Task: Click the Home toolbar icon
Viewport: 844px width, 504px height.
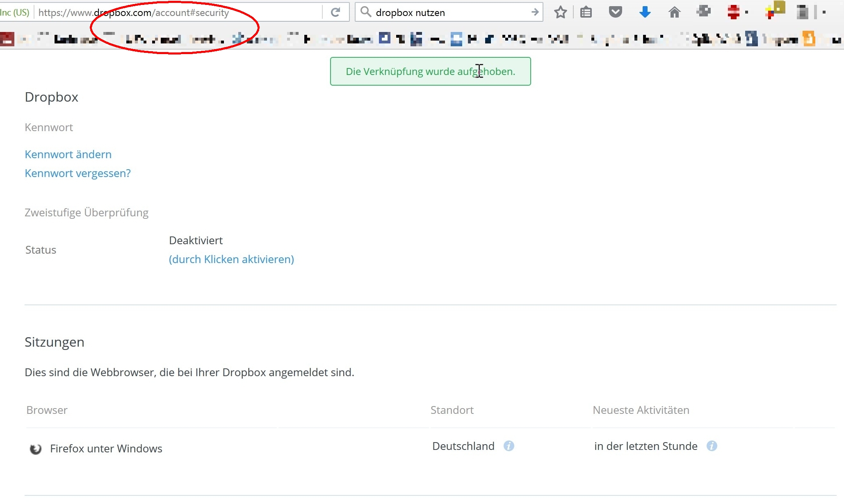Action: [674, 12]
